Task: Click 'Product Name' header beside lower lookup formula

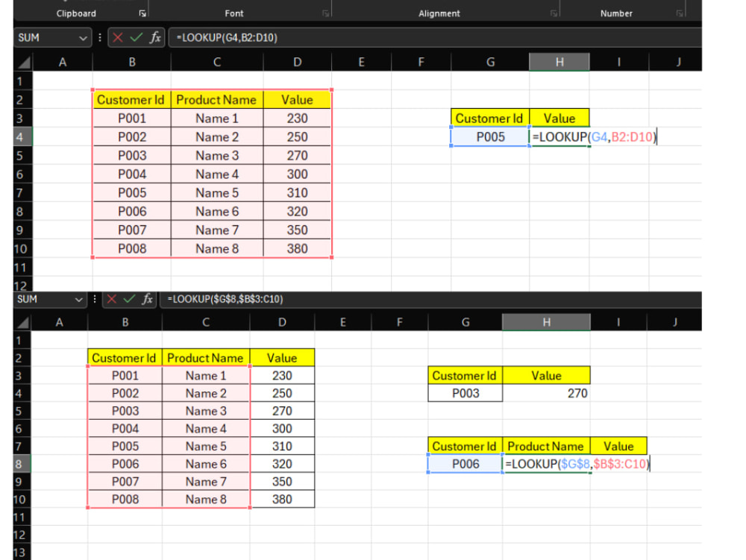Action: [546, 447]
